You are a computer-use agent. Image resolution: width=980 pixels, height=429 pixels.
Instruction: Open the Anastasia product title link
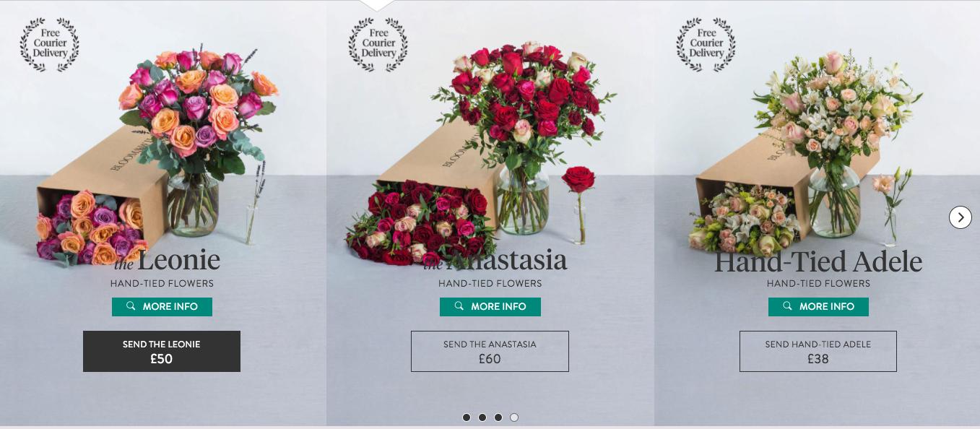(495, 260)
